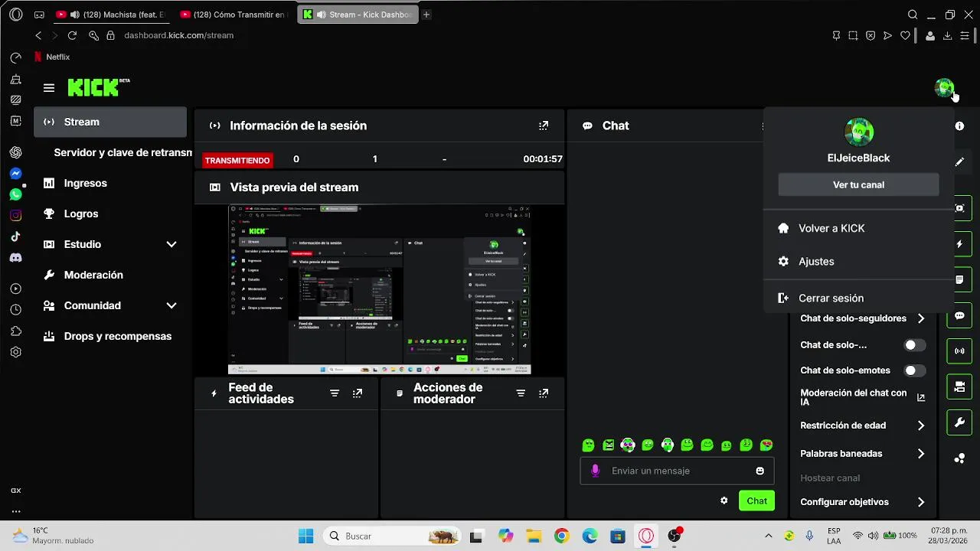Select Stream in the sidebar
This screenshot has width=980, height=551.
point(110,122)
